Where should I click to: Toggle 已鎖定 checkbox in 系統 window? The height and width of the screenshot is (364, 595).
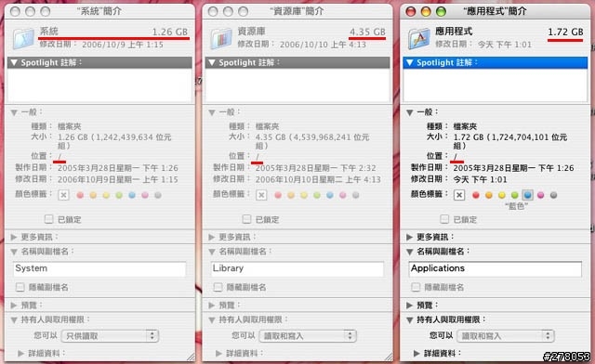click(x=49, y=219)
